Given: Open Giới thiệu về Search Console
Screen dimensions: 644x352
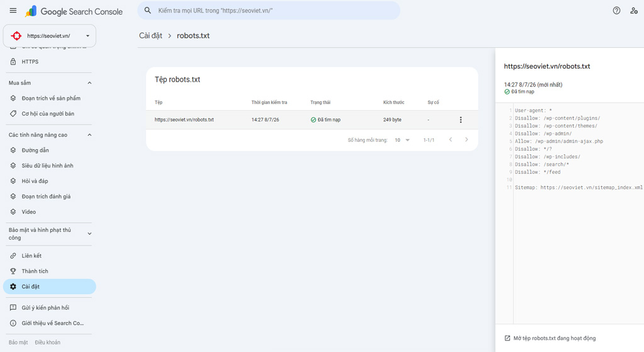Looking at the screenshot, I should [49, 323].
